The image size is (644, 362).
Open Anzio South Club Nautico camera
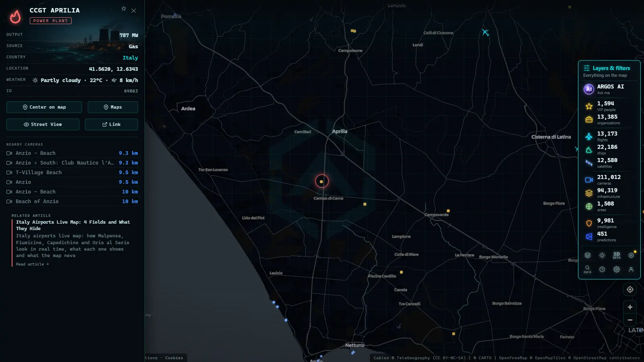pos(72,163)
